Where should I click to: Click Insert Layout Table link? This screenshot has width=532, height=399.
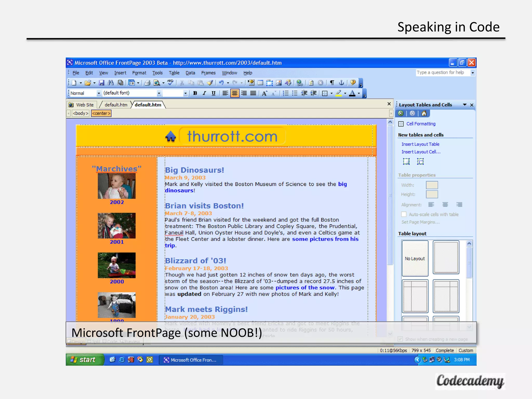pyautogui.click(x=420, y=144)
